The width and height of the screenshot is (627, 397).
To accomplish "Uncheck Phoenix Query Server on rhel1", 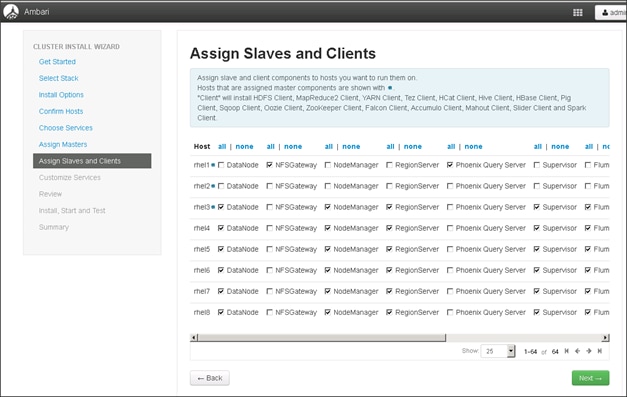I will pos(450,165).
